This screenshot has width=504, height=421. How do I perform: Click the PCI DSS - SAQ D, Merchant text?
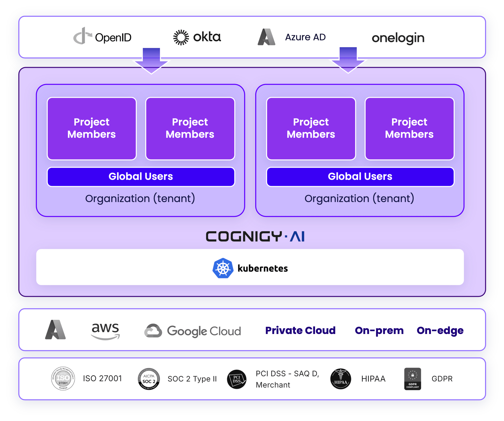point(288,379)
